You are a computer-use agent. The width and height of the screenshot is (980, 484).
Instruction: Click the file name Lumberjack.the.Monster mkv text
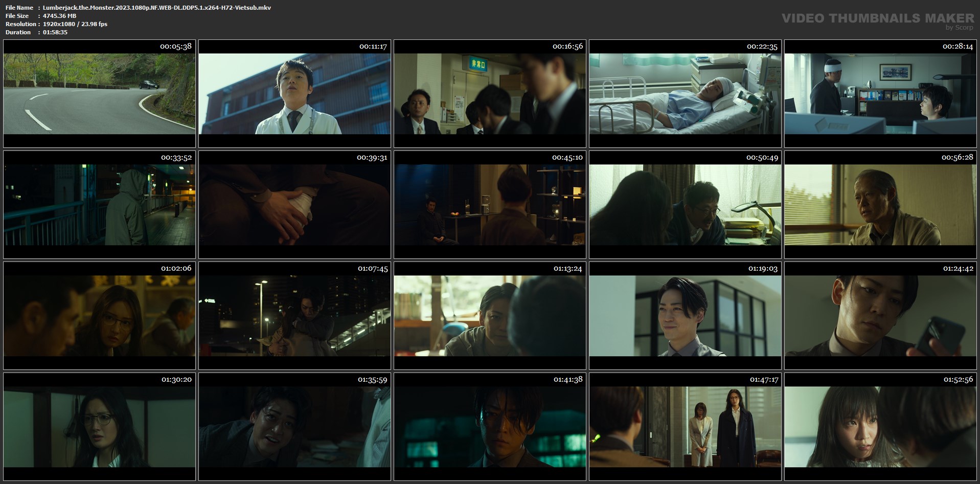(x=157, y=8)
